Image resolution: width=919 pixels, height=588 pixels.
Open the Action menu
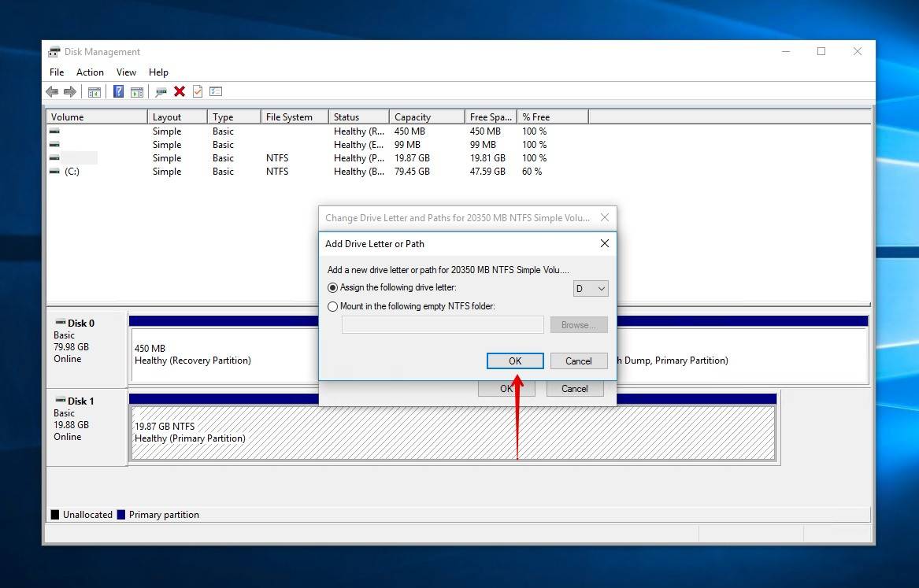coord(90,72)
